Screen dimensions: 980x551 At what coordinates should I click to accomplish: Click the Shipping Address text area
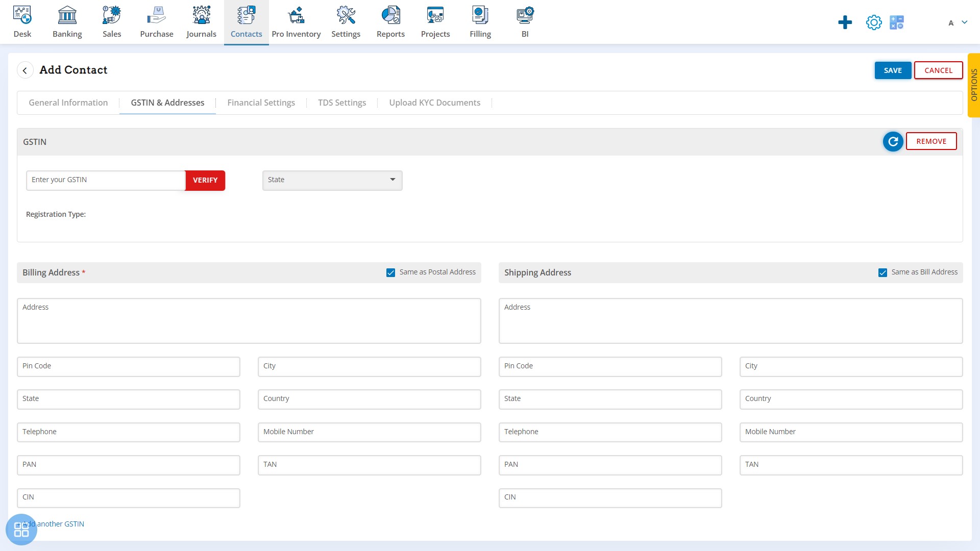pyautogui.click(x=730, y=321)
